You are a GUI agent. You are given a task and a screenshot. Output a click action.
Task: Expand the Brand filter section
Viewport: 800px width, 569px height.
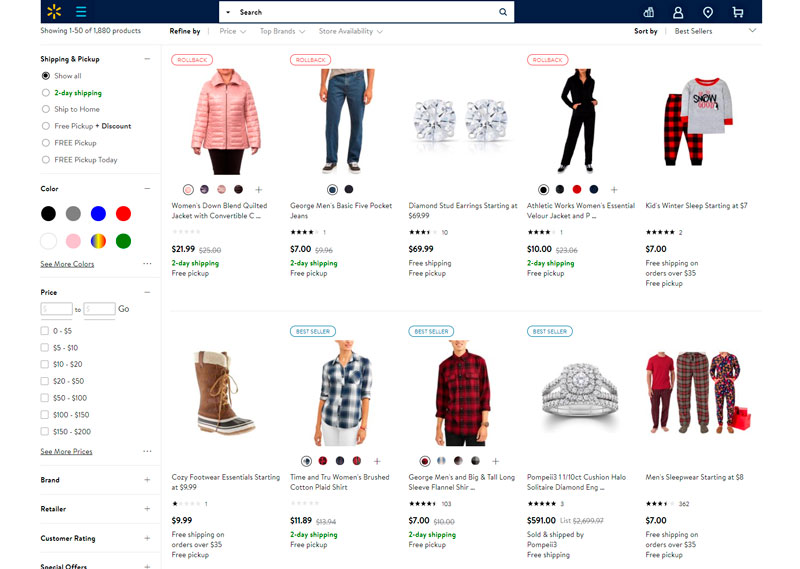point(147,480)
